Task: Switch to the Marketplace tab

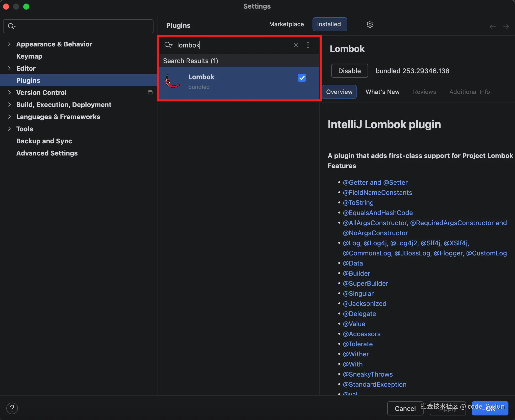Action: pos(286,24)
